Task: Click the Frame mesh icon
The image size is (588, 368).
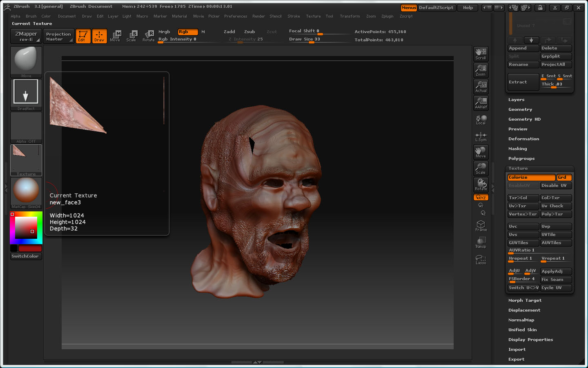Action: (481, 226)
